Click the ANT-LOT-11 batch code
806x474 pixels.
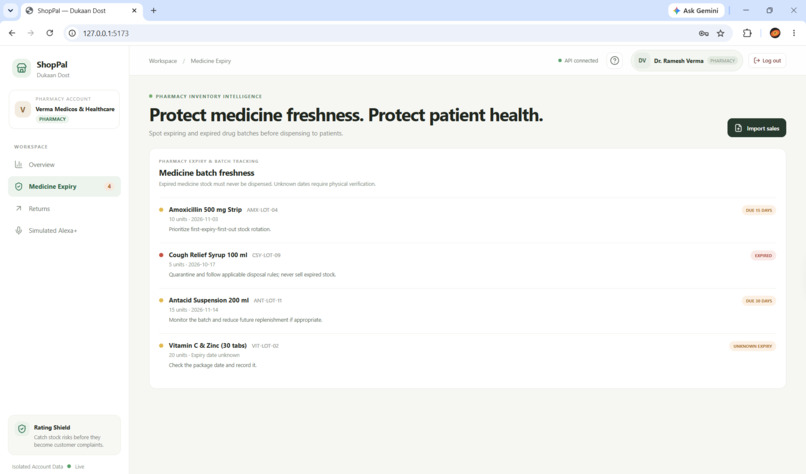coord(268,300)
